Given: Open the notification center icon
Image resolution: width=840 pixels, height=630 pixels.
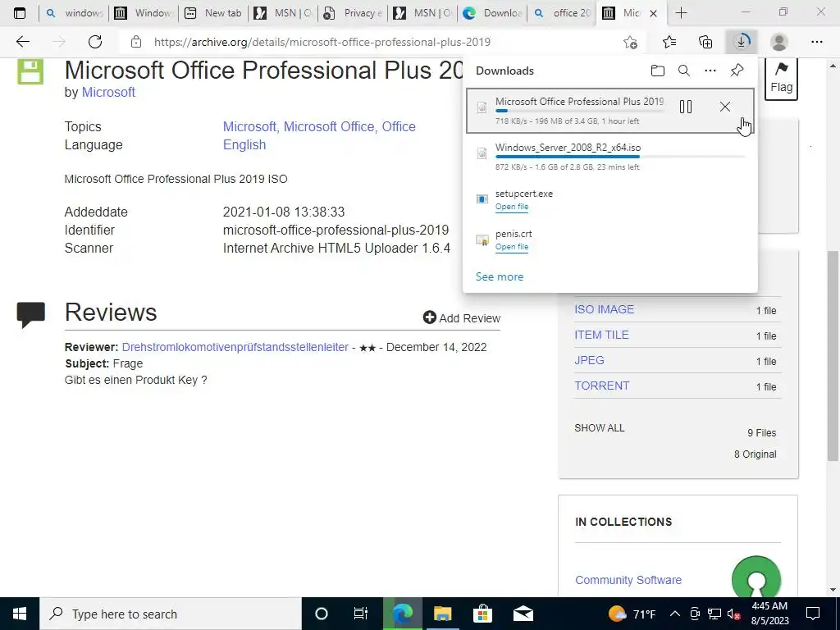Looking at the screenshot, I should tap(813, 614).
